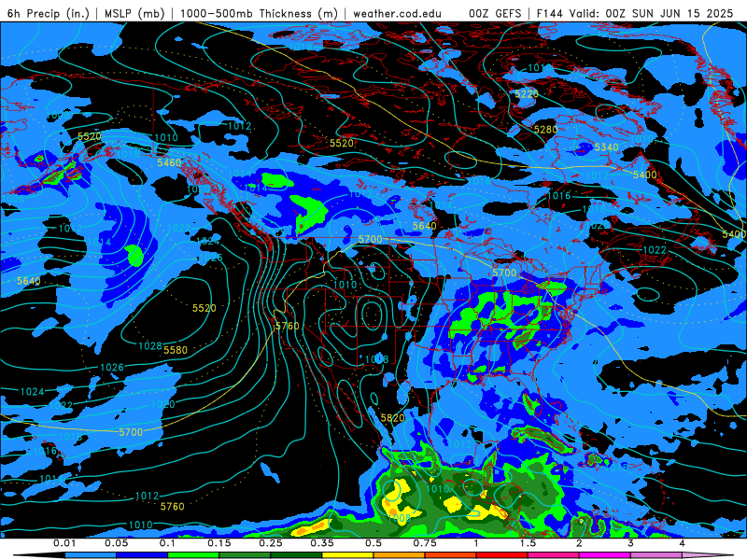Click the '5820' thickness label over Mexico
Viewport: 747px width, 560px height.
392,418
